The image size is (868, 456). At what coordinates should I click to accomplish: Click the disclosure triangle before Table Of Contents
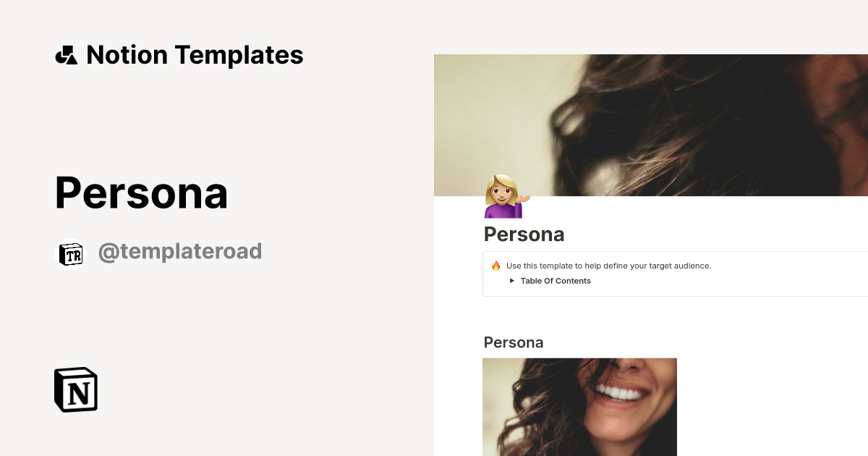(512, 281)
